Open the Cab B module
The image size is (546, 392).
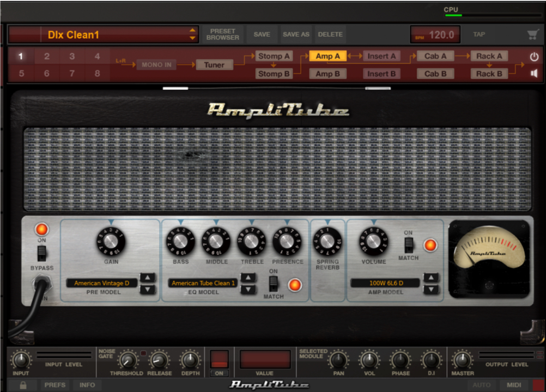(x=435, y=73)
